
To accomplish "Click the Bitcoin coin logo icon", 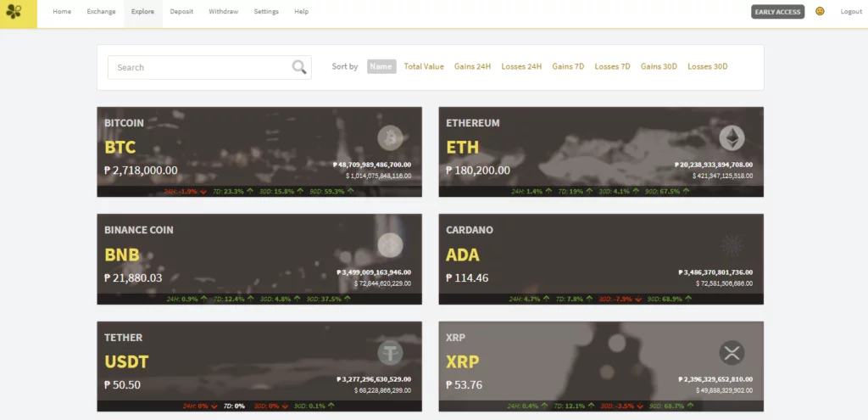I will (x=390, y=138).
